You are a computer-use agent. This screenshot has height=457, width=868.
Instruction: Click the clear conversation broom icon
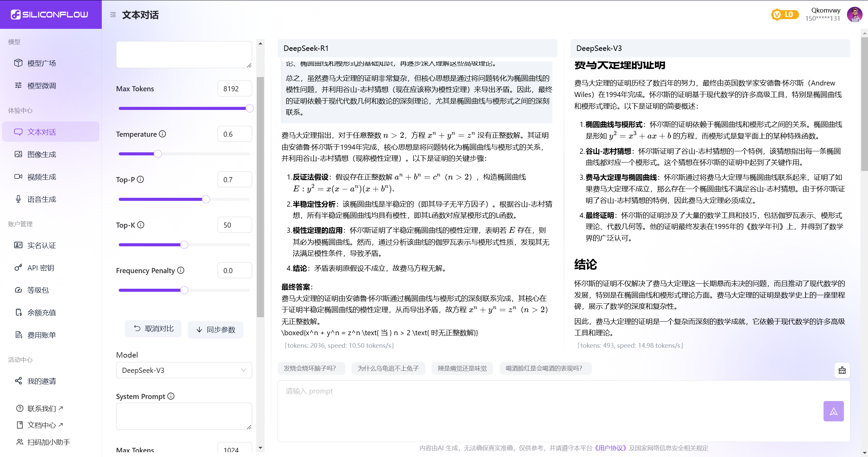point(842,370)
